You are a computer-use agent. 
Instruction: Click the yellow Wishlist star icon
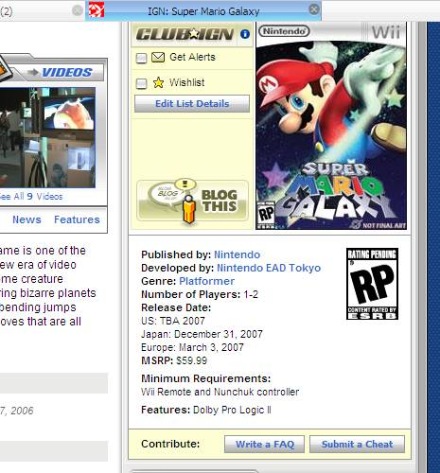click(158, 82)
